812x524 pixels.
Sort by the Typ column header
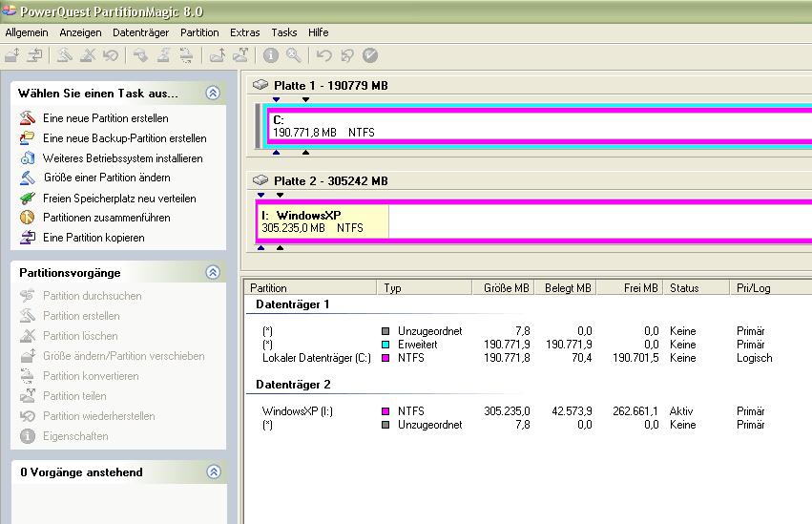pos(425,288)
